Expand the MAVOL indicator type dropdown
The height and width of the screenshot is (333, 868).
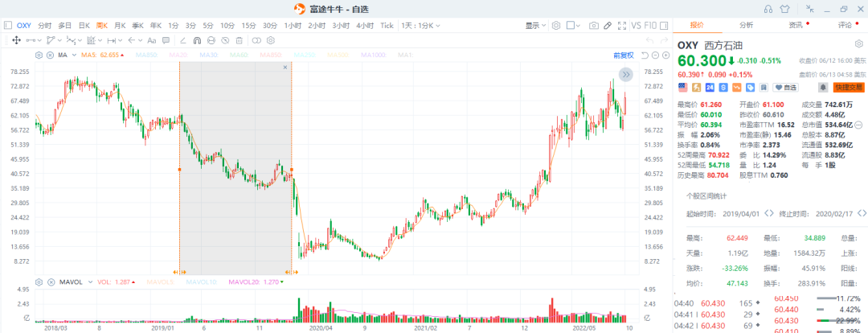[x=88, y=282]
